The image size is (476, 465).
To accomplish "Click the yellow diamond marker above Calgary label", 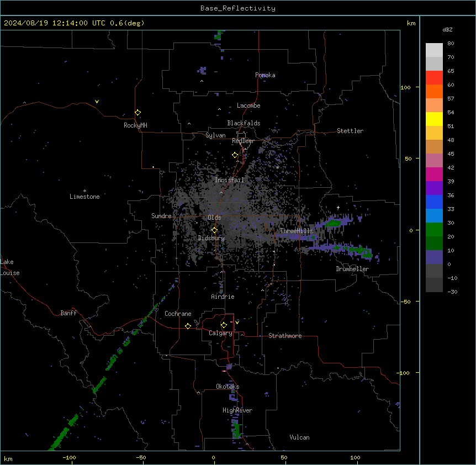I will pos(224,325).
